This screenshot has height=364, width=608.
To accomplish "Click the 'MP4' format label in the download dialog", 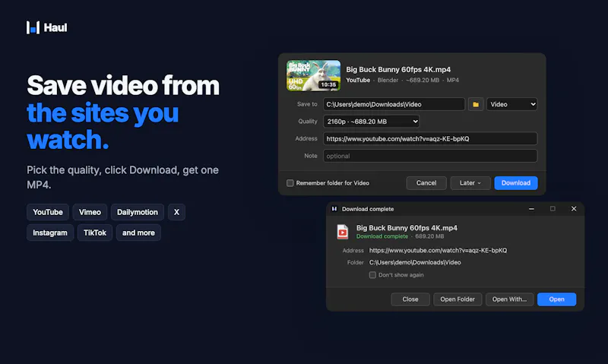I will pos(452,81).
